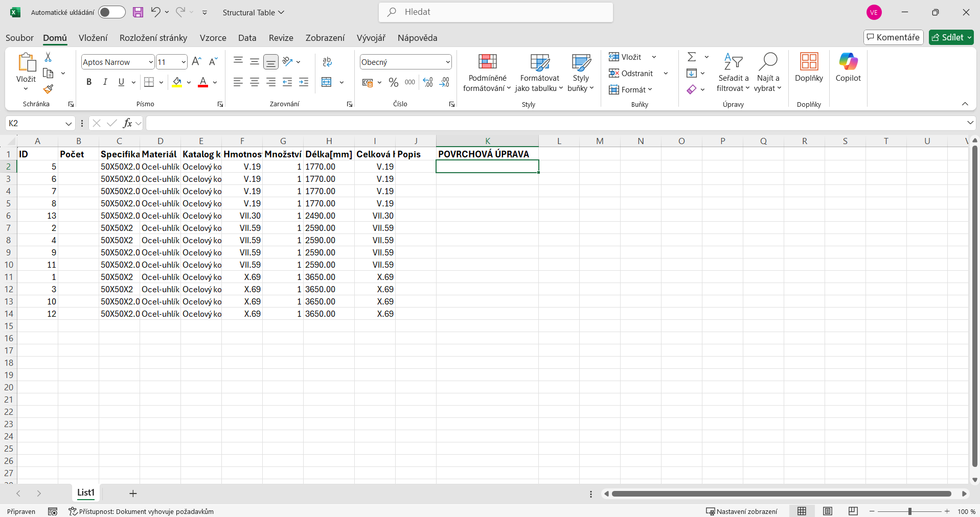980x517 pixels.
Task: Open the font size dropdown
Action: 184,62
